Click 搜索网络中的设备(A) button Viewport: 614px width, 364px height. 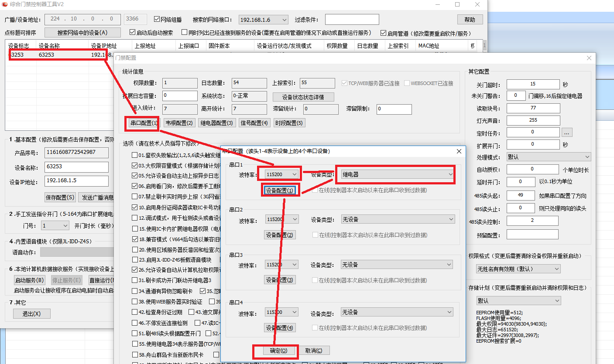[x=82, y=33]
